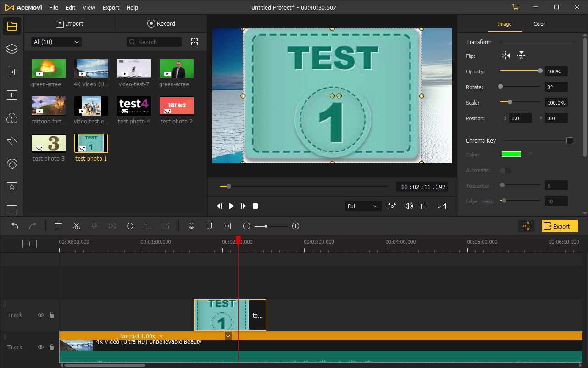Enable the Chroma Key checkbox
The width and height of the screenshot is (588, 368).
click(570, 141)
